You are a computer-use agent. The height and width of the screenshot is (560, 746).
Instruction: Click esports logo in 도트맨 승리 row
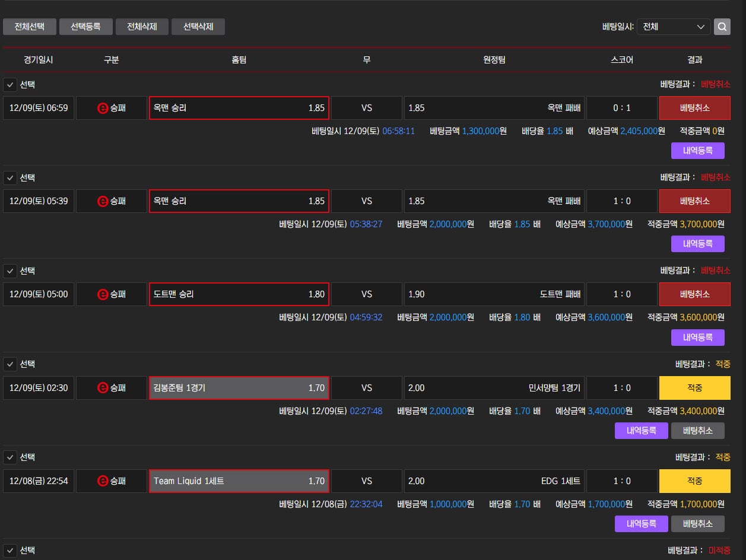102,294
